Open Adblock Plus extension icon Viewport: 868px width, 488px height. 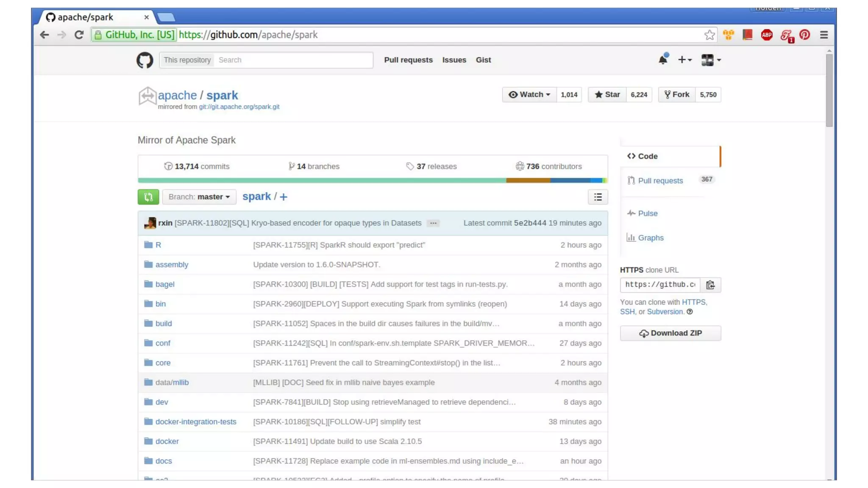(x=767, y=35)
